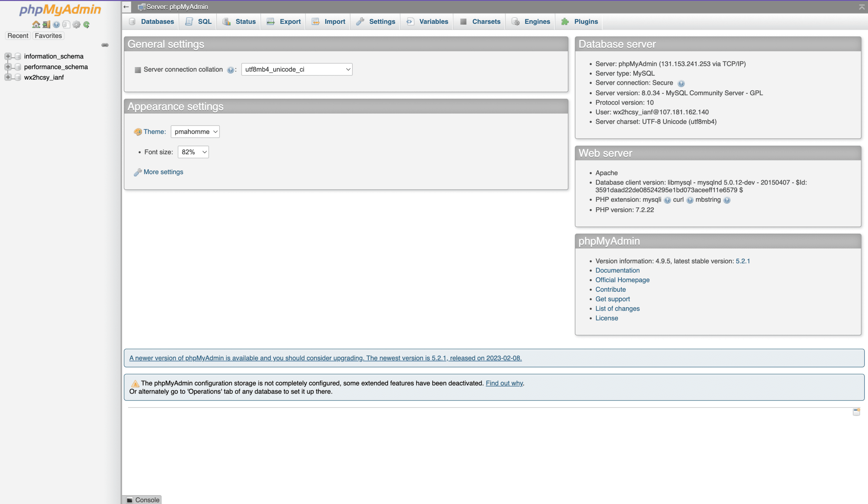Viewport: 868px width, 504px height.
Task: Click the phpMyAdmin logo
Action: pyautogui.click(x=60, y=9)
